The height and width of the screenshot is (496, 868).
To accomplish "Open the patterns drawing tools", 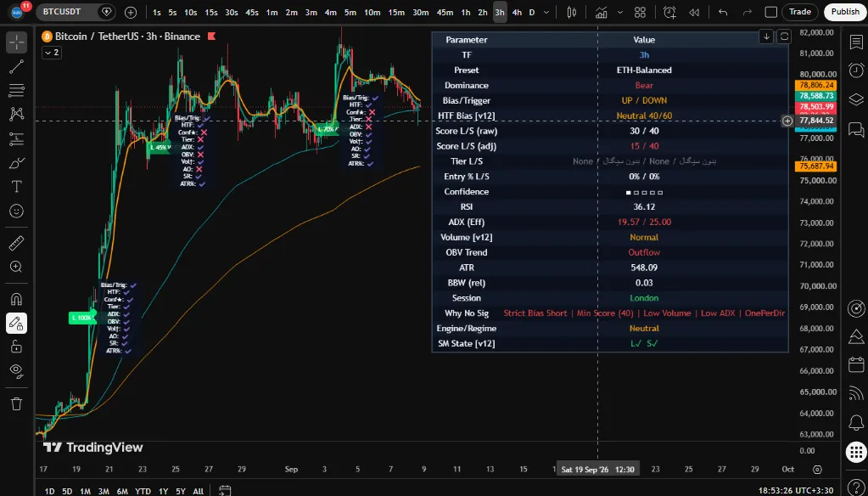I will (x=17, y=114).
